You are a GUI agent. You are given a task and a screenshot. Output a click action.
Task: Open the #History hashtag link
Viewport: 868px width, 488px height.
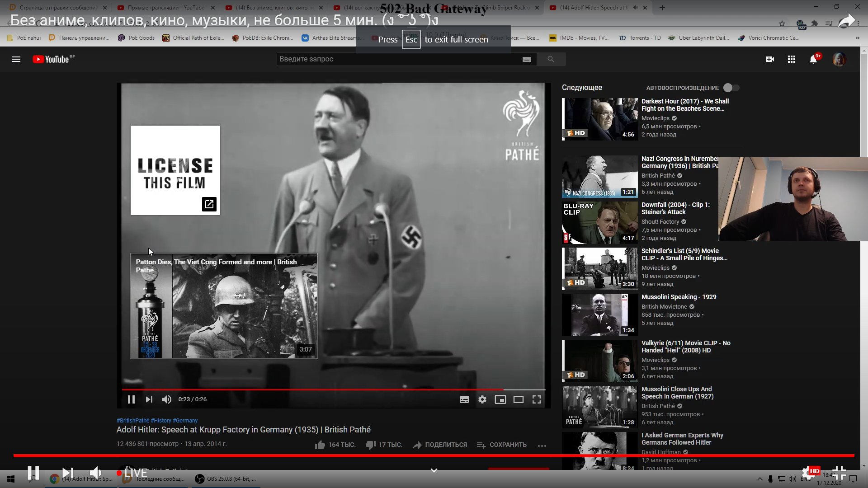coord(161,420)
